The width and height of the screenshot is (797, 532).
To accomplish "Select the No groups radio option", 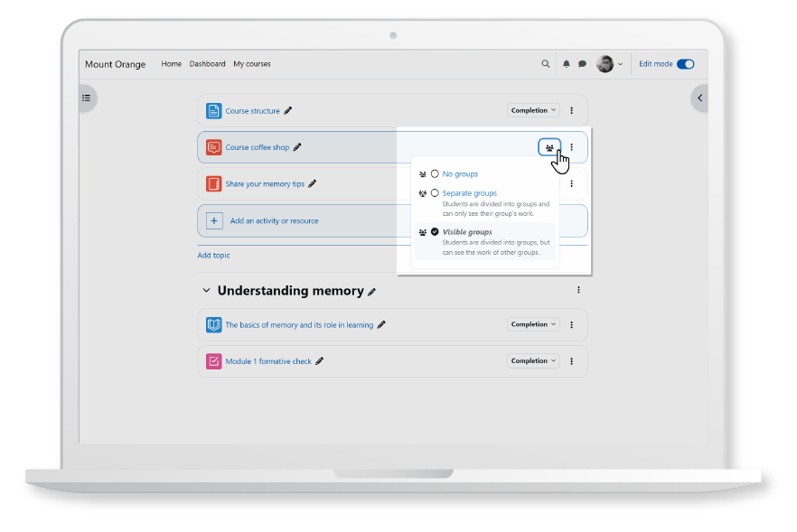I will click(x=435, y=173).
